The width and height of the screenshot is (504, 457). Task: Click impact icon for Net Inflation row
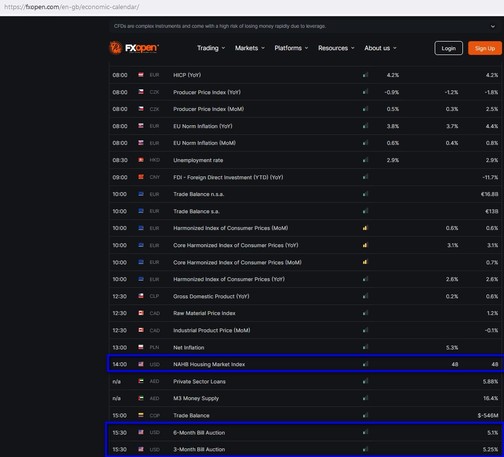click(365, 347)
